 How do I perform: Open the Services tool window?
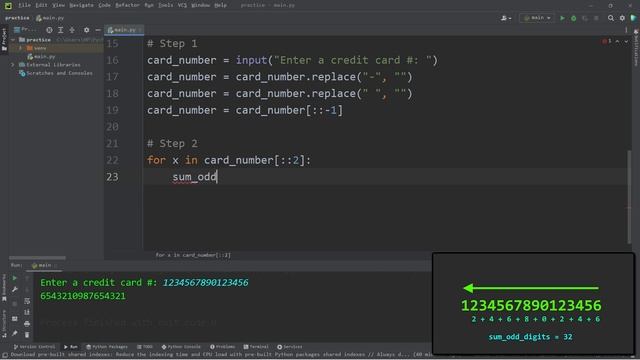[x=290, y=347]
